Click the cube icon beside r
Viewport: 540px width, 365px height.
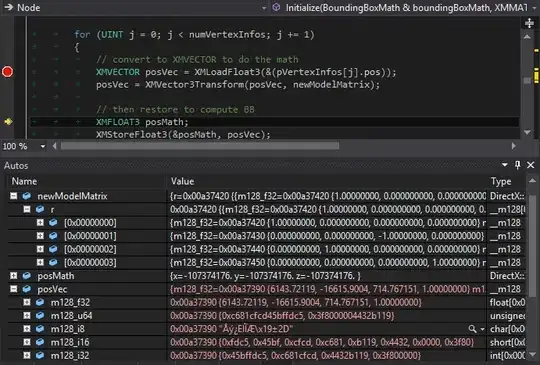[x=40, y=209]
